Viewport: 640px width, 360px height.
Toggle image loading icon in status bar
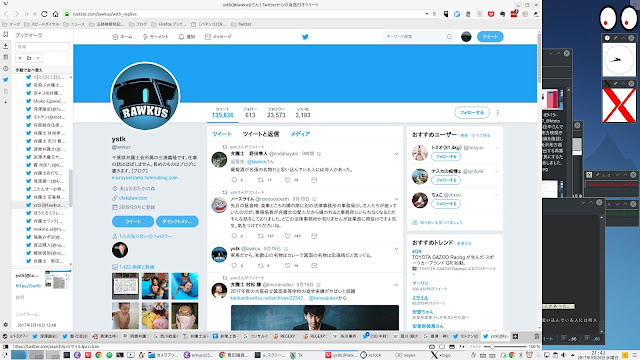coord(453,347)
